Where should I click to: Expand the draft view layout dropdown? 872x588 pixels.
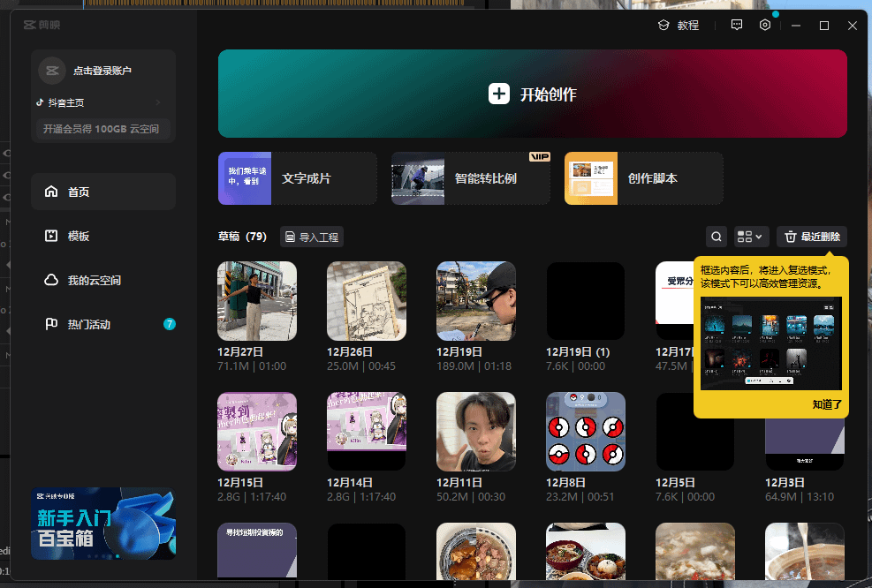tap(750, 237)
